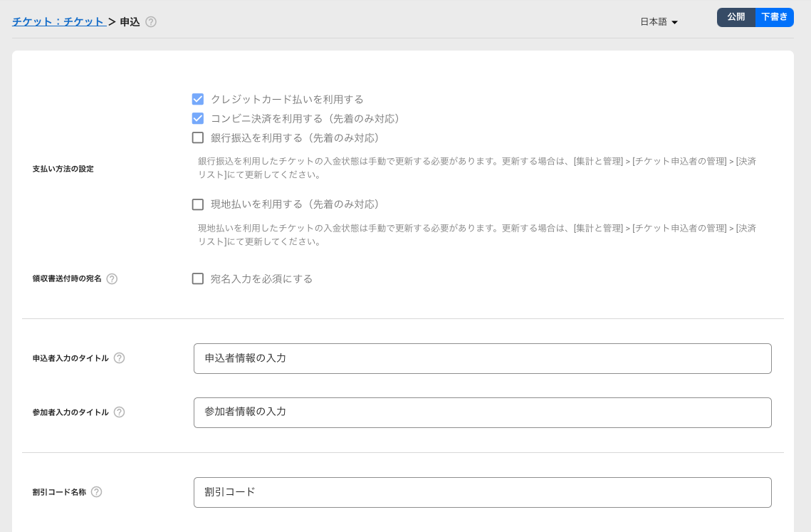The width and height of the screenshot is (811, 532).
Task: Show help for 参加者入力のタイトル
Action: tap(119, 412)
